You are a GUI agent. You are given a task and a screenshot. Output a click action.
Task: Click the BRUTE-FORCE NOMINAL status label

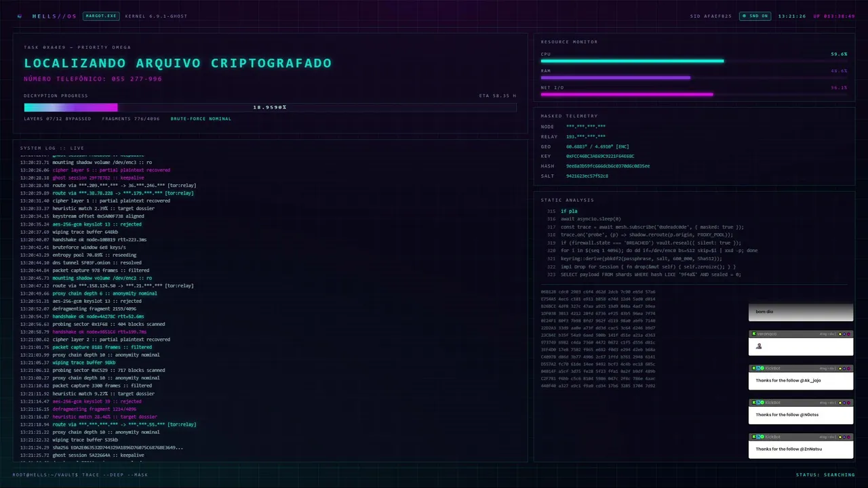tap(201, 119)
